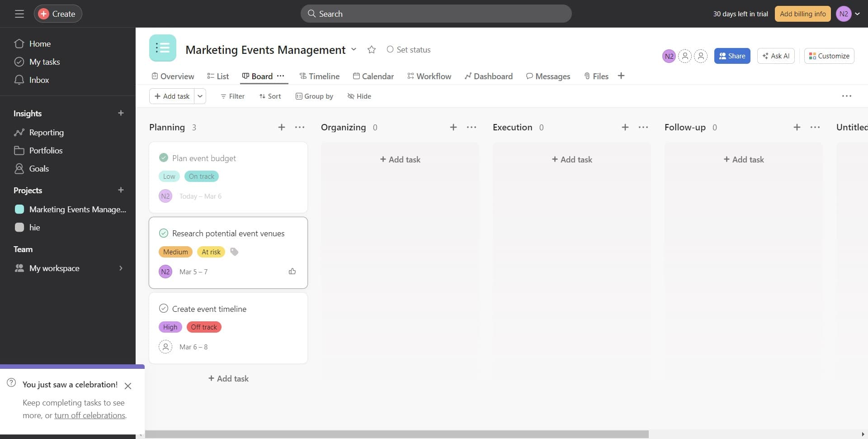This screenshot has height=439, width=868.
Task: Open the Add task dropdown arrow
Action: (200, 96)
